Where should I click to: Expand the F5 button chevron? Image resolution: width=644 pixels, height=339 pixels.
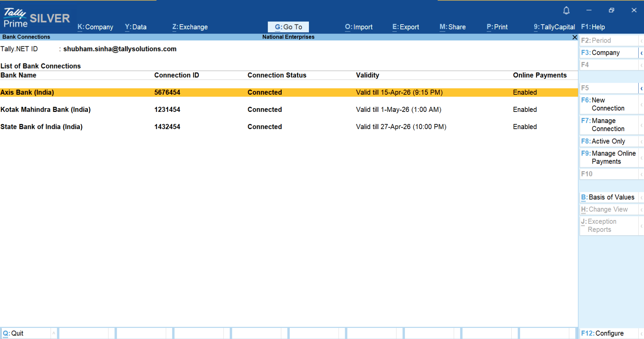coord(641,88)
